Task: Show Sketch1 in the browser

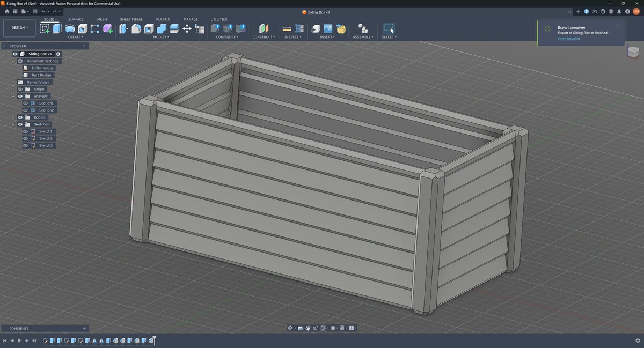Action: coord(25,131)
